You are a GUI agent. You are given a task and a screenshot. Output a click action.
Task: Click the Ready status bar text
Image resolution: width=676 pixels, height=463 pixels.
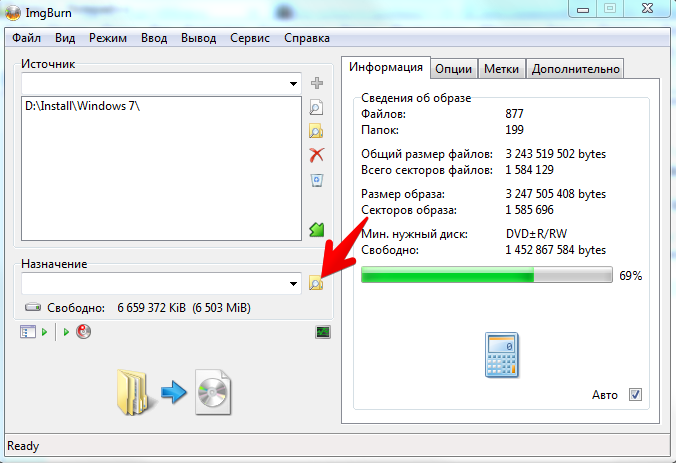(x=23, y=446)
